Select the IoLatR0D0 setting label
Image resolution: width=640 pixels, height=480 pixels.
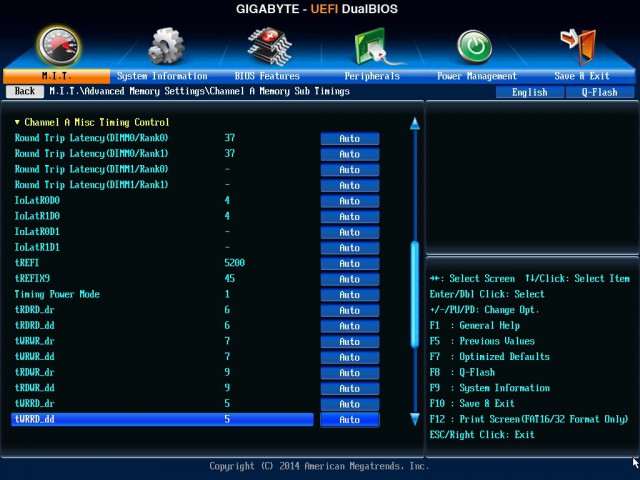pyautogui.click(x=37, y=200)
